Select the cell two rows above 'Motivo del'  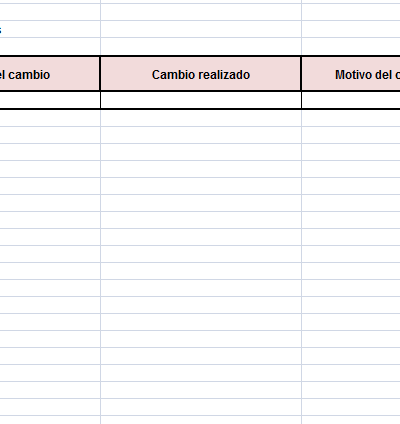351,29
